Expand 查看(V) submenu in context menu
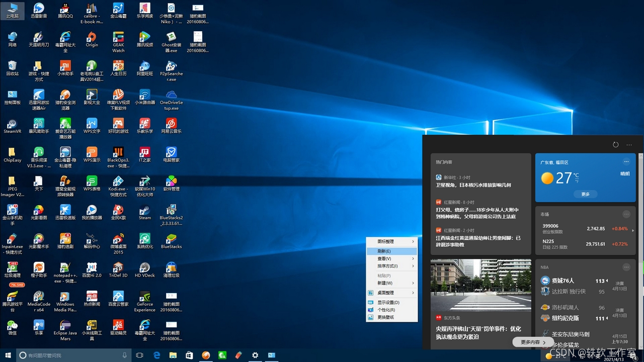Image resolution: width=644 pixels, height=362 pixels. point(392,258)
